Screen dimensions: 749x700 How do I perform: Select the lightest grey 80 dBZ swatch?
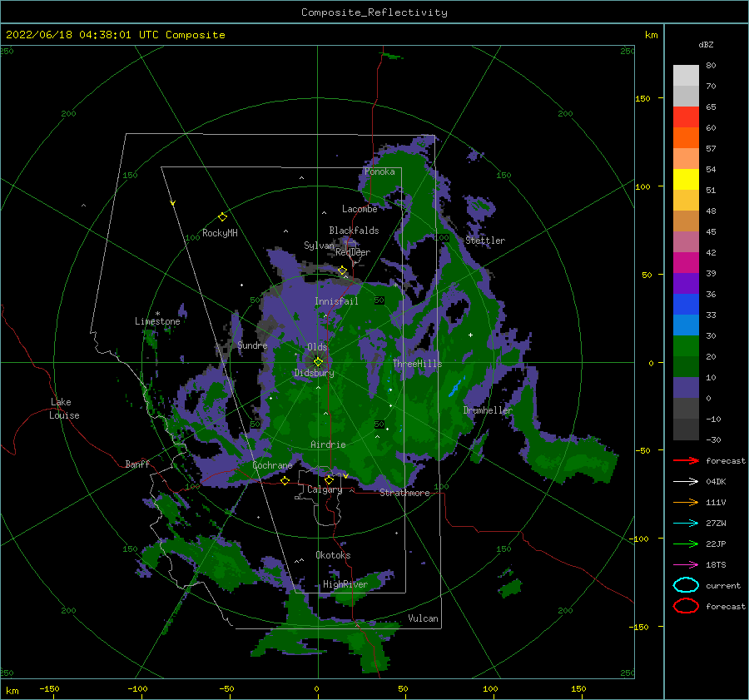pyautogui.click(x=686, y=76)
